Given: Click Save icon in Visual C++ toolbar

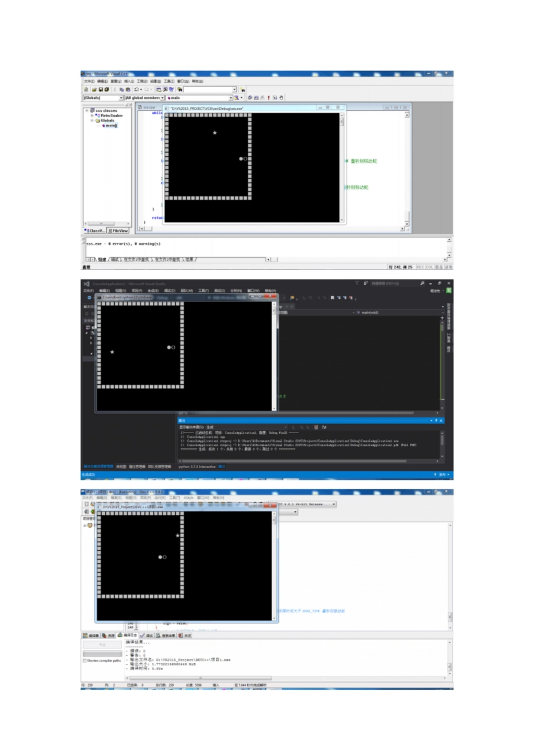Looking at the screenshot, I should pos(101,89).
